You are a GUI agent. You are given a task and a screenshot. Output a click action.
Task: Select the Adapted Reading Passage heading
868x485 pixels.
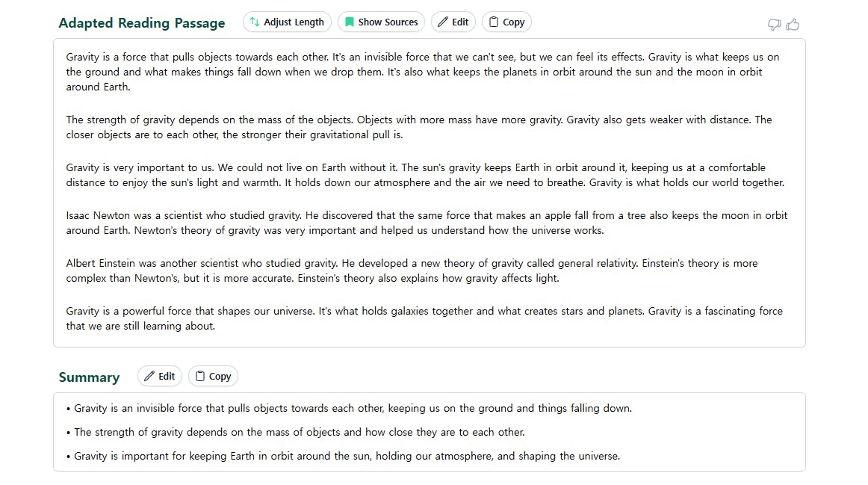click(x=142, y=23)
